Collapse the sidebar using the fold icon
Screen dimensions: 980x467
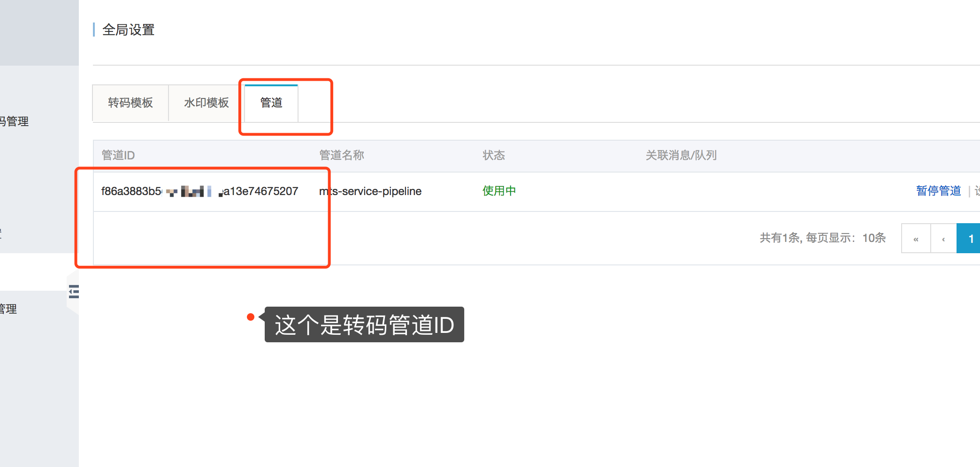coord(74,292)
